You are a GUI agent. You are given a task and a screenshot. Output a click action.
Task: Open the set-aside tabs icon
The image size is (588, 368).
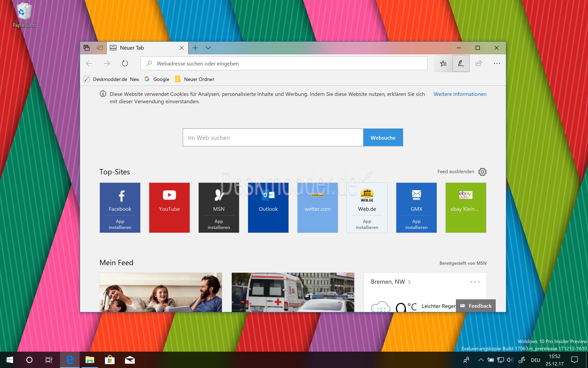pos(87,48)
